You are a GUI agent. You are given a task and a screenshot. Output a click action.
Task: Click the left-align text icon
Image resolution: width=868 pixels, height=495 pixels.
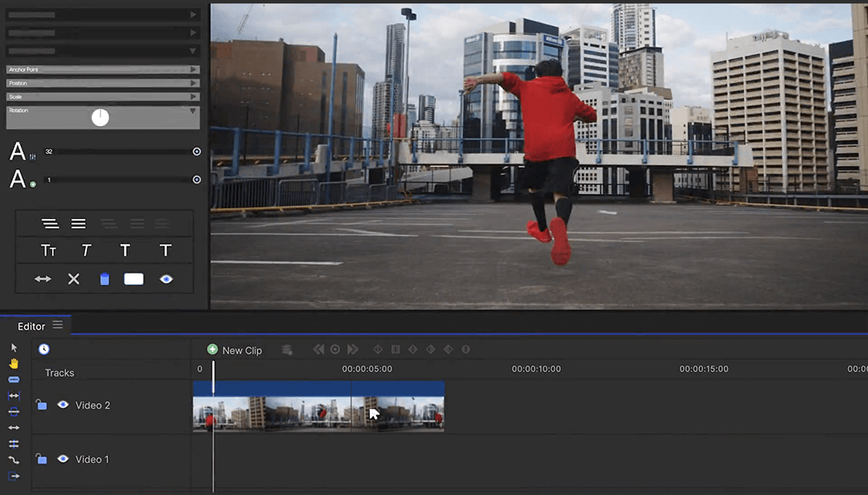(x=49, y=224)
